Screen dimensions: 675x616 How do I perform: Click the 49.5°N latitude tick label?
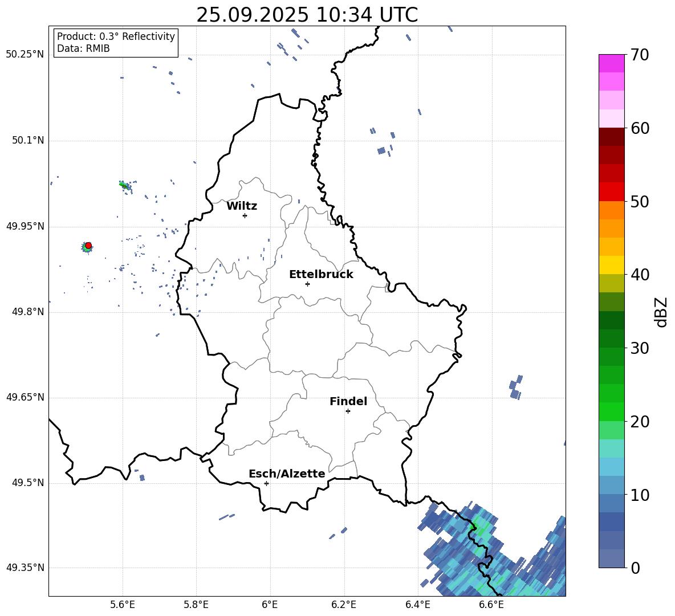point(28,483)
